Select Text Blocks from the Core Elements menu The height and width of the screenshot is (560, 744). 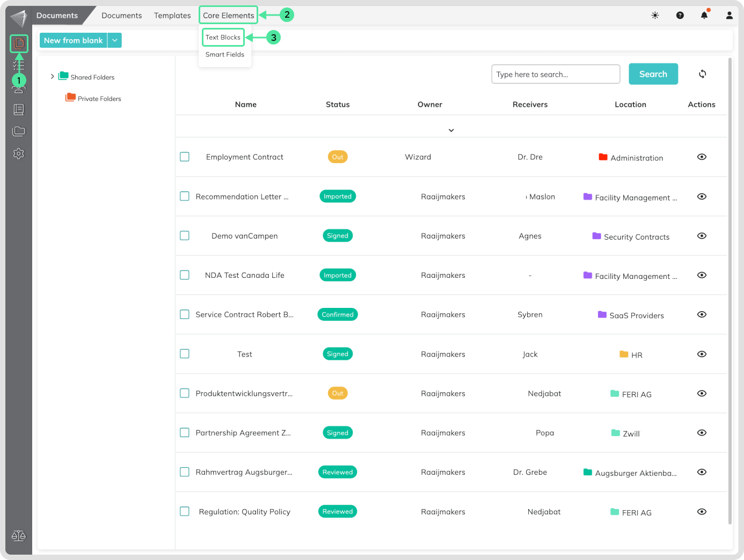[x=223, y=38]
